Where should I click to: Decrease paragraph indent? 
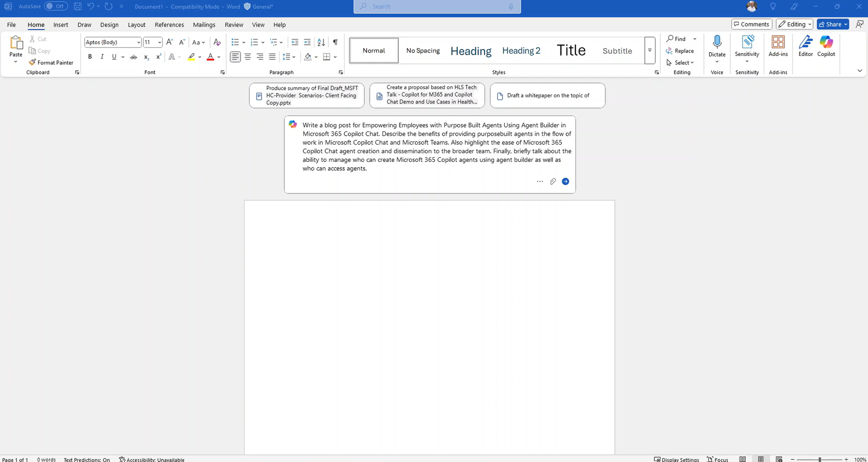point(295,42)
